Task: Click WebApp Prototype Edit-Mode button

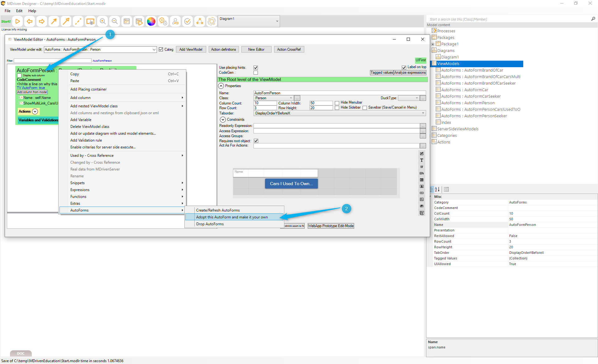Action: [331, 226]
